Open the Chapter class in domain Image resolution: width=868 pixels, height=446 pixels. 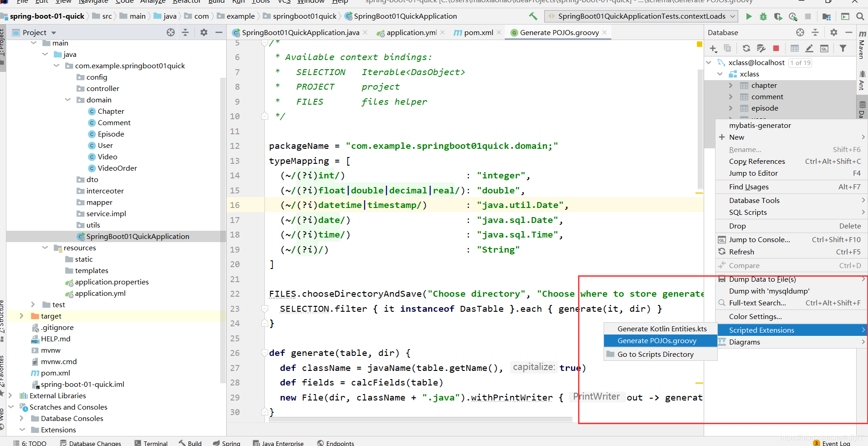coord(111,111)
